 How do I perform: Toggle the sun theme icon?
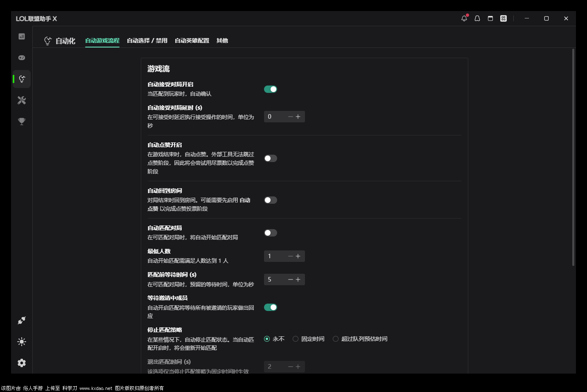coord(22,342)
